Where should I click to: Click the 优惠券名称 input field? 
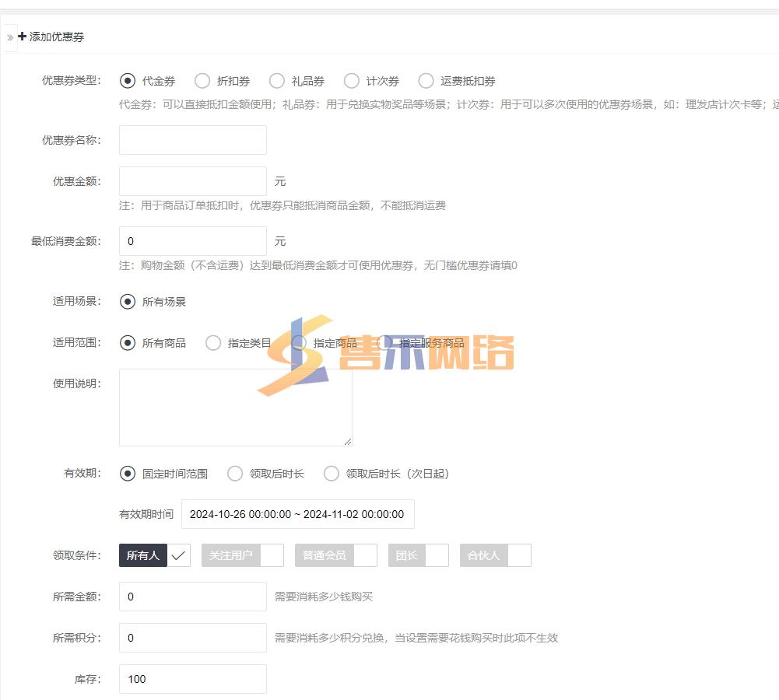(x=192, y=140)
